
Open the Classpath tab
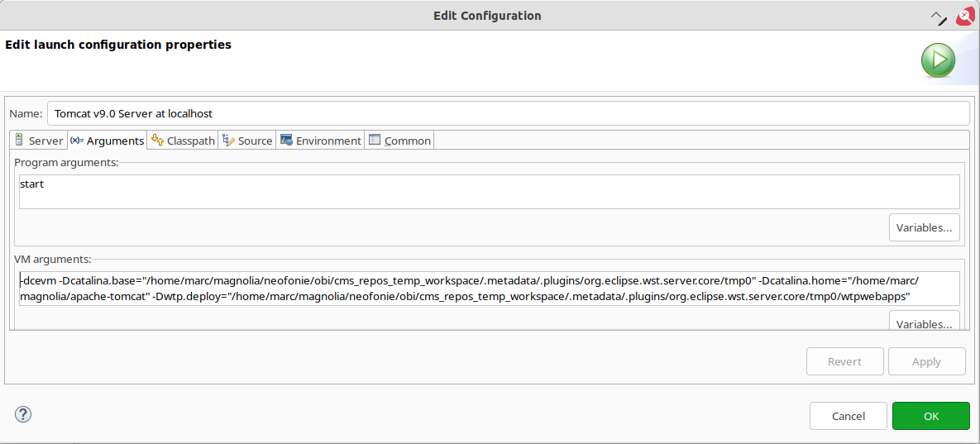(x=183, y=141)
